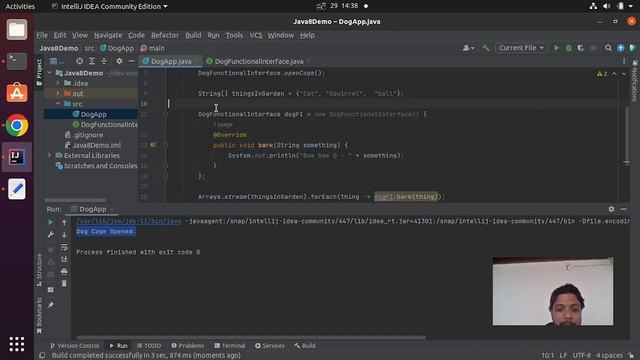Expand all items in Project panel
This screenshot has height=360, width=640.
[92, 61]
